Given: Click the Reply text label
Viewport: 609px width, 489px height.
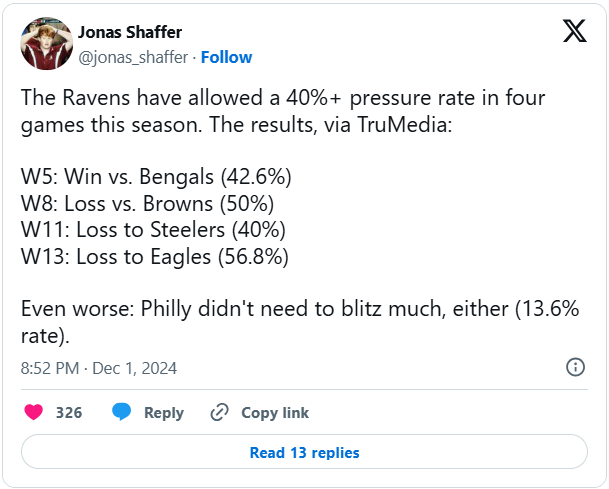Looking at the screenshot, I should 164,412.
